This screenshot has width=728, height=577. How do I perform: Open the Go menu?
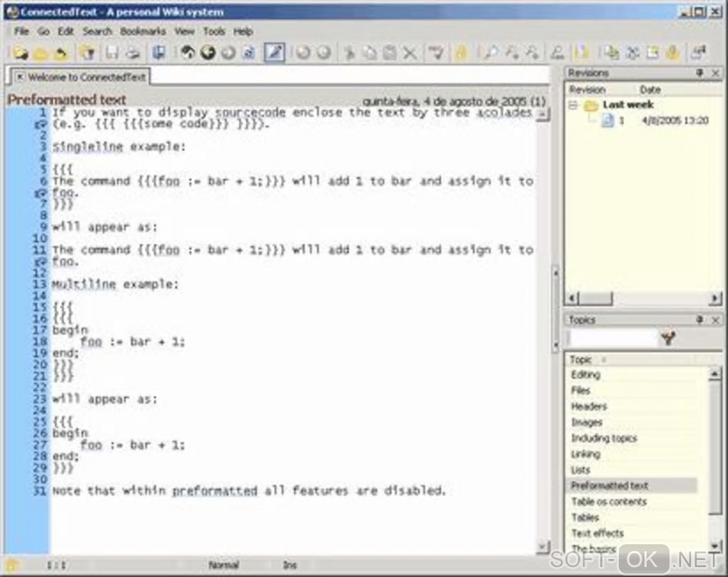(x=44, y=31)
